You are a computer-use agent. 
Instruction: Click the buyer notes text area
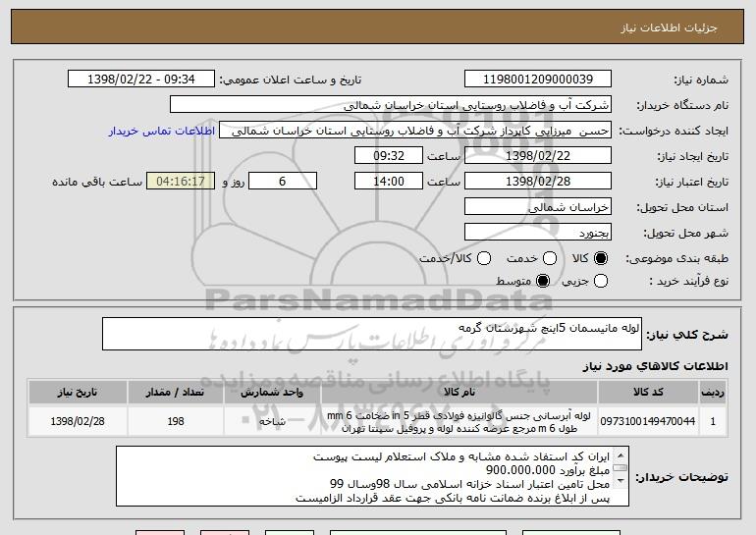click(x=372, y=476)
